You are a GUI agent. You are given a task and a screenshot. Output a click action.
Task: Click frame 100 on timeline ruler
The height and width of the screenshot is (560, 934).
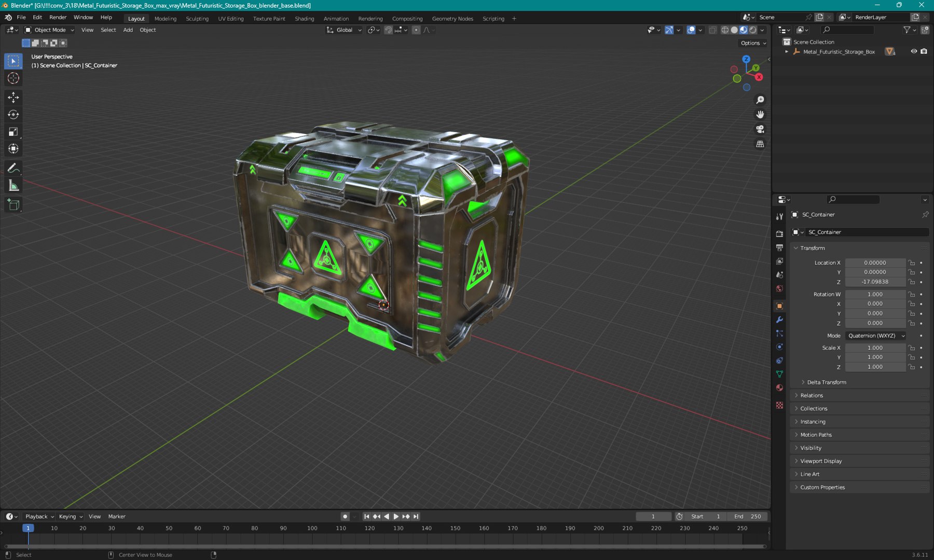(x=312, y=528)
